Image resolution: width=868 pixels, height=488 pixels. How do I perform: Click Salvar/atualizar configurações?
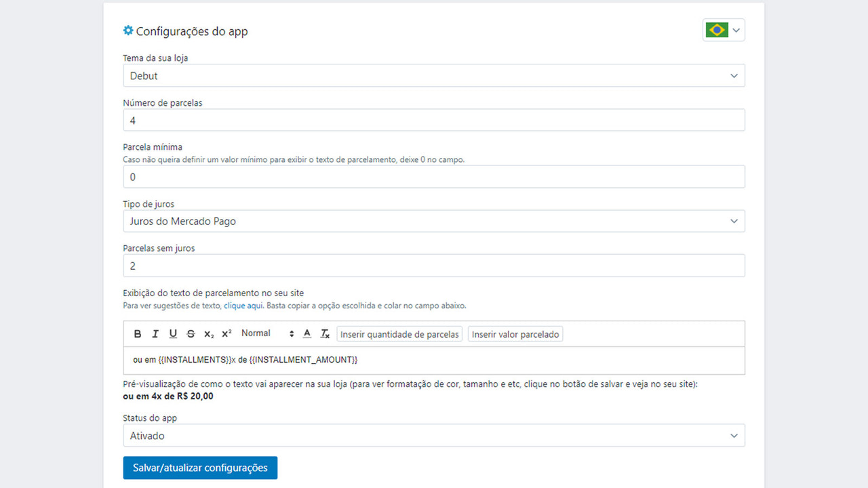tap(200, 468)
